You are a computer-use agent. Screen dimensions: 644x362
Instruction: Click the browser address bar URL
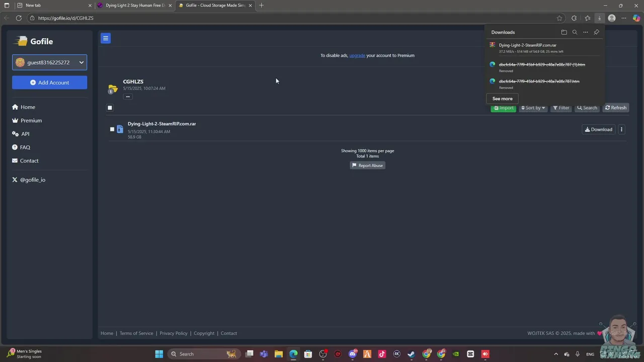[x=65, y=18]
